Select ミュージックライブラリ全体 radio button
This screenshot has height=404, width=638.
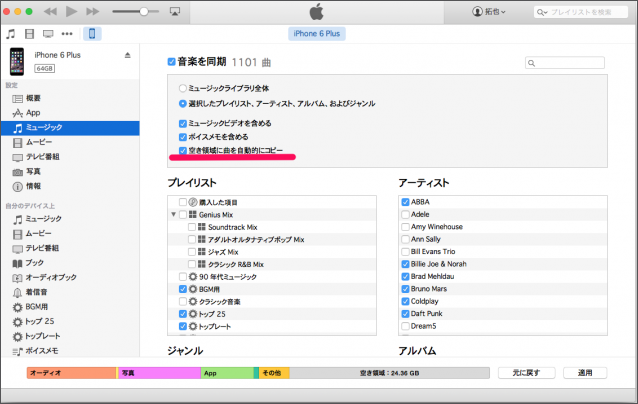coord(183,88)
